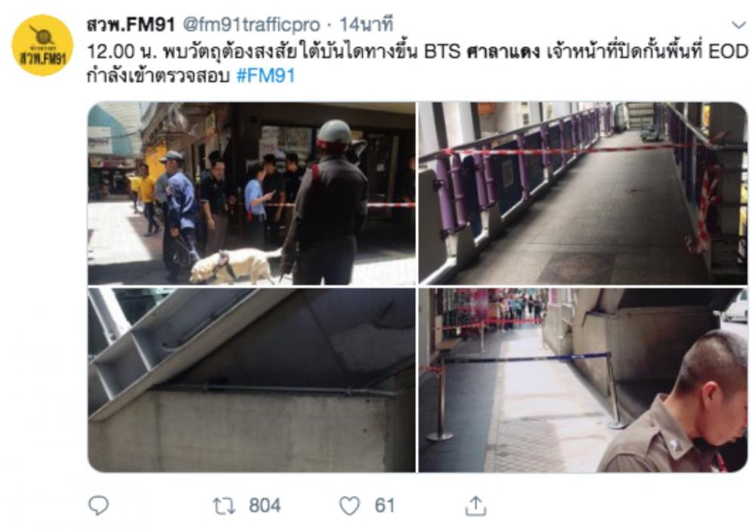Open the share upload arrow icon
756x532 pixels.
[x=476, y=506]
